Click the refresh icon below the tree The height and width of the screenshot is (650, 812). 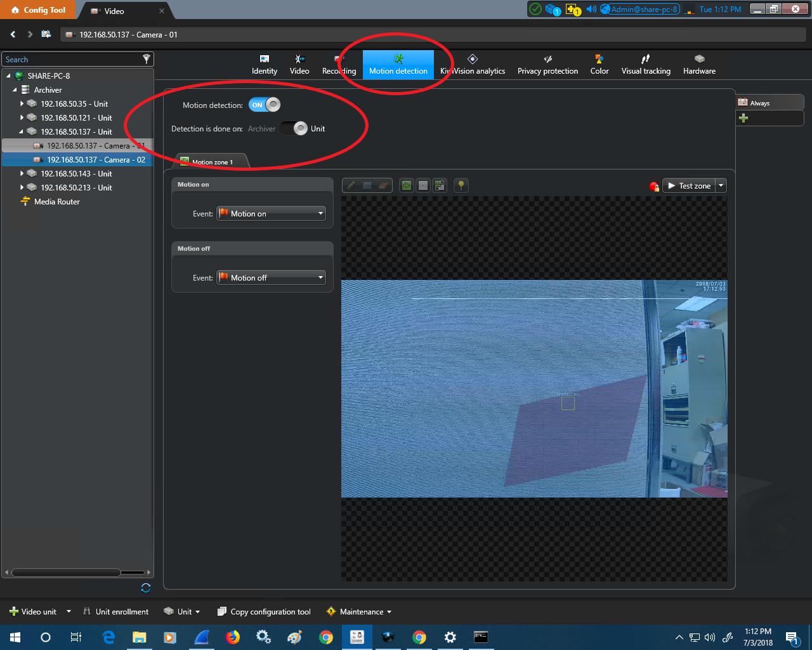[146, 588]
